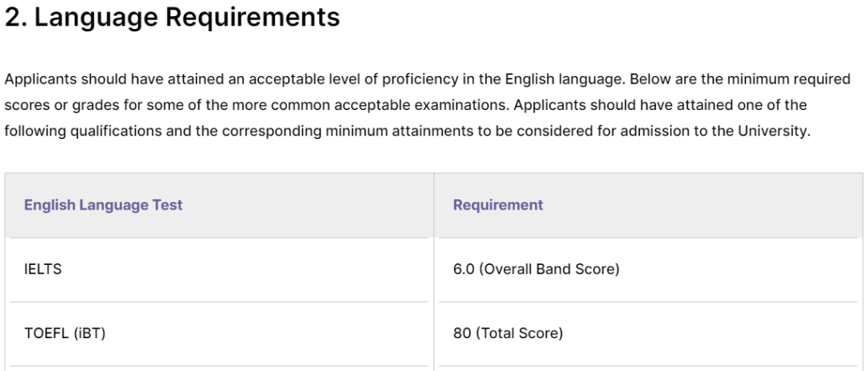Click the '2. Language Requirements' heading

coord(172,18)
